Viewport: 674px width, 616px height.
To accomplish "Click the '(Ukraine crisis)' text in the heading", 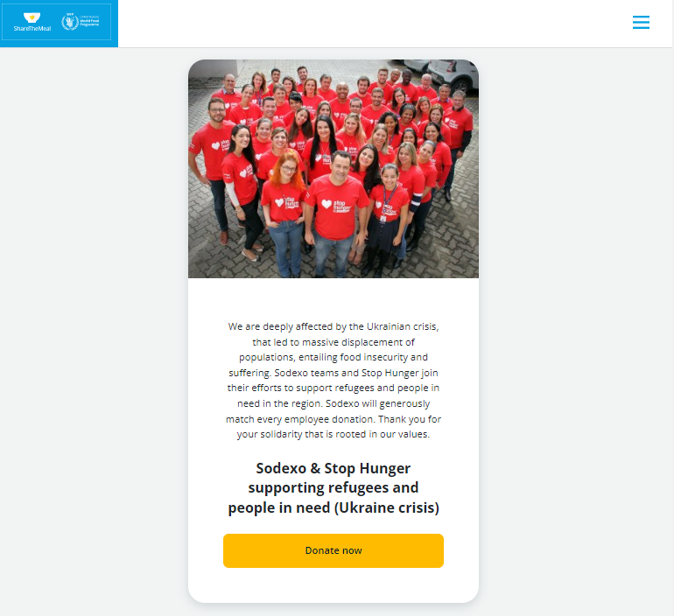I will (x=386, y=507).
